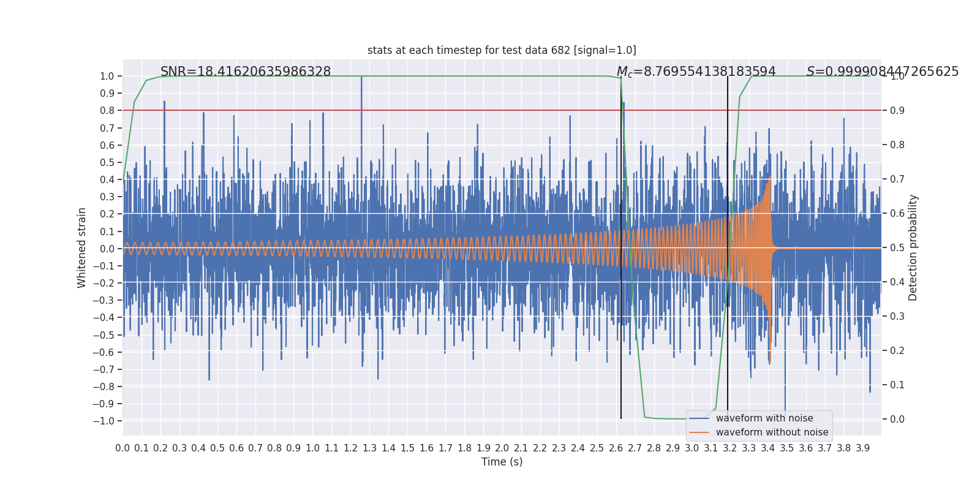Click the left y-axis tick label −0.5
Image resolution: width=980 pixels, height=490 pixels.
click(x=104, y=335)
